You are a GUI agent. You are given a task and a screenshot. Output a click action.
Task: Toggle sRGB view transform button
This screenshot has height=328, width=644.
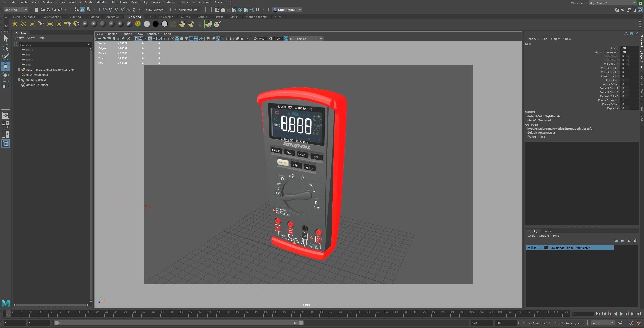pyautogui.click(x=286, y=39)
